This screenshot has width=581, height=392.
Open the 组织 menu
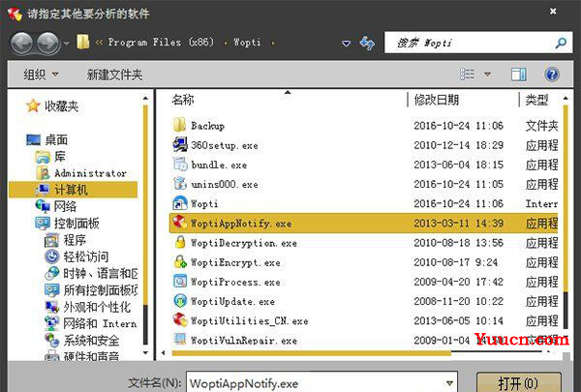[x=41, y=75]
